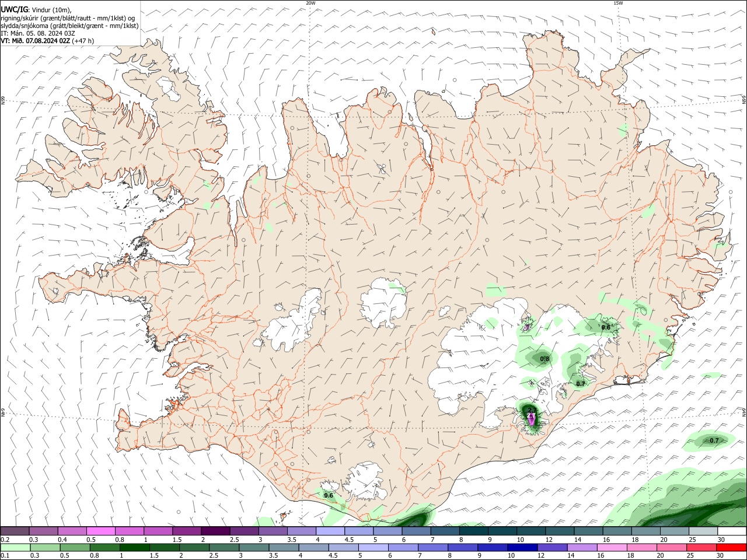Click the purple snowfall patch on the southeast glacier
The image size is (747, 560).
(531, 418)
